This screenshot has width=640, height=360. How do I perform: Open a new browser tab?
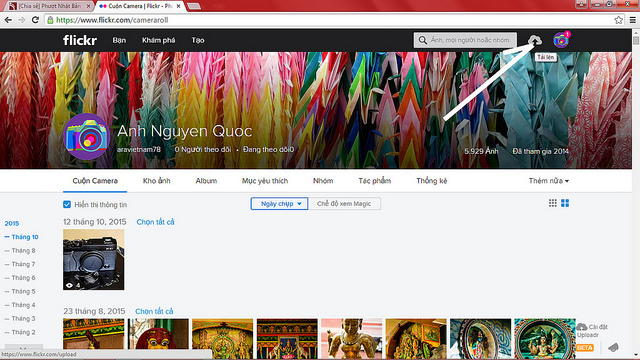pos(193,6)
